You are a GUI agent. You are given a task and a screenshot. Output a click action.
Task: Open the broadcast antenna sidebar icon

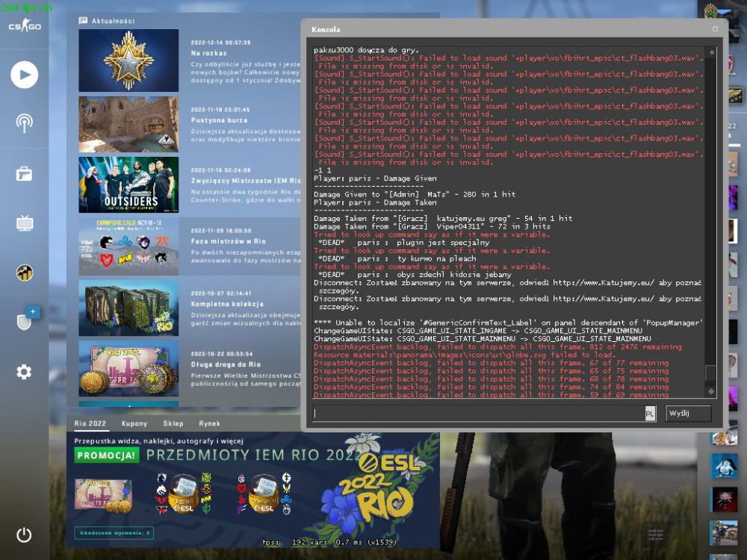(25, 123)
